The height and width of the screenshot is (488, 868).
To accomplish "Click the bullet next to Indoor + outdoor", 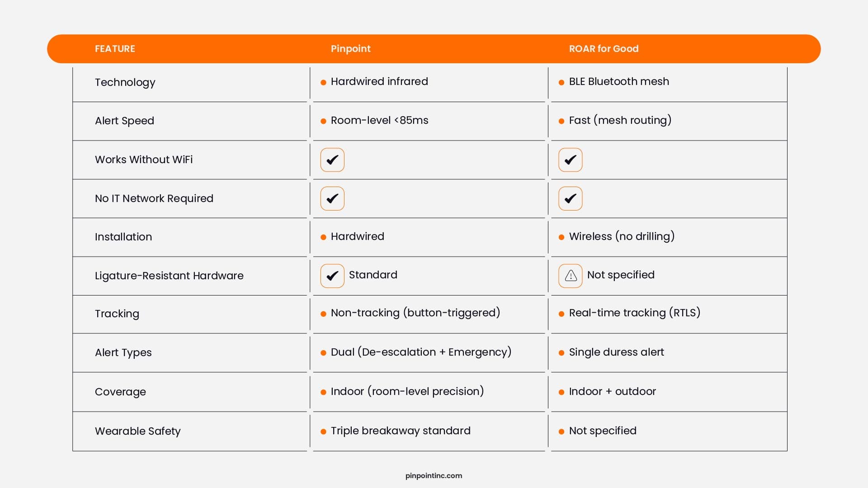I will tap(561, 392).
